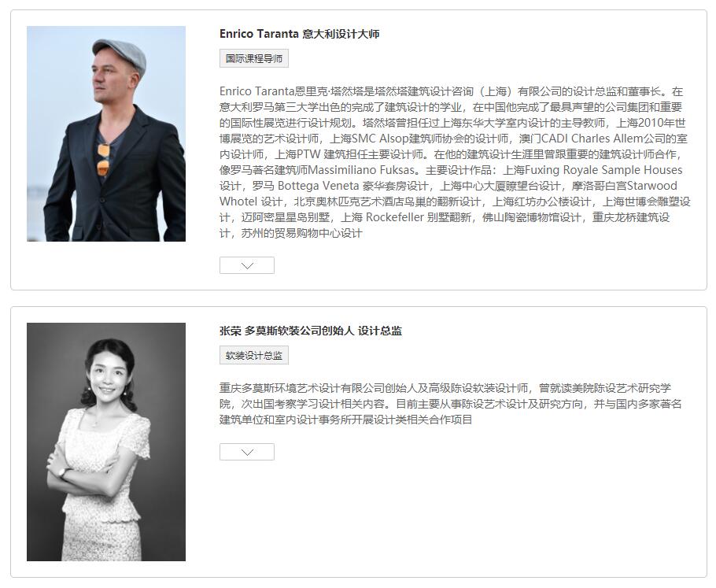Open 张荣's black-and-white portrait photo
Screen dimensions: 716x588
tap(106, 442)
